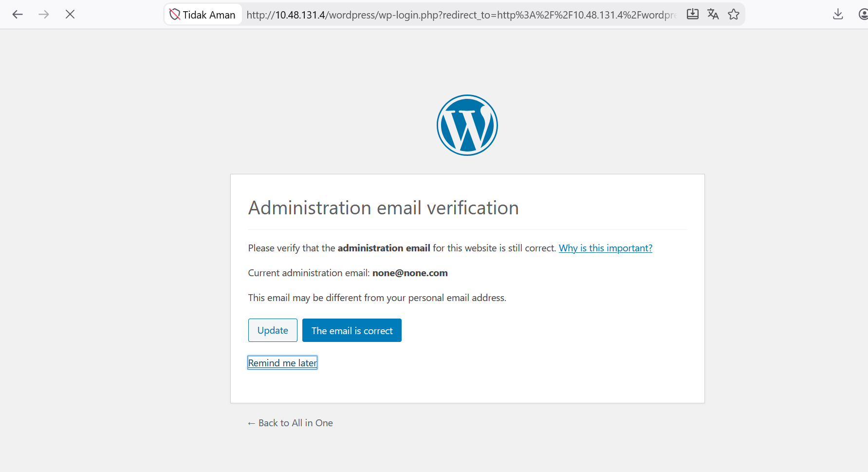Open the profile icon at the toolbar edge
This screenshot has width=868, height=472.
tap(863, 15)
